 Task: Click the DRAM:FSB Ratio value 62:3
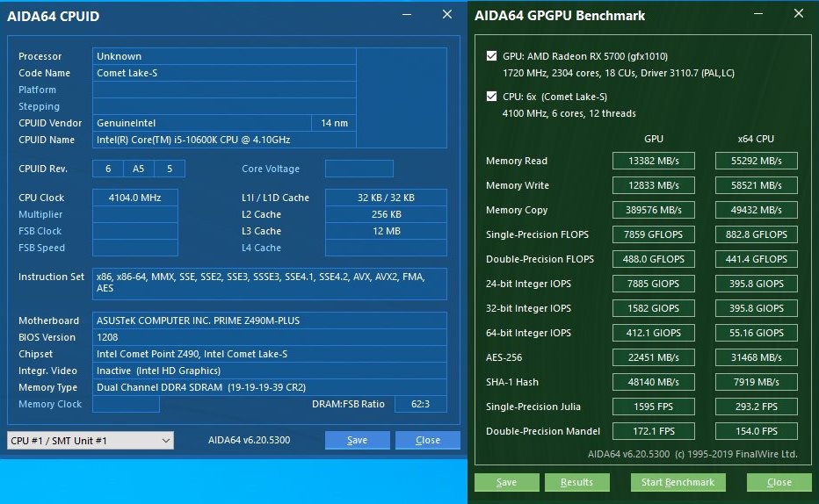[x=420, y=404]
